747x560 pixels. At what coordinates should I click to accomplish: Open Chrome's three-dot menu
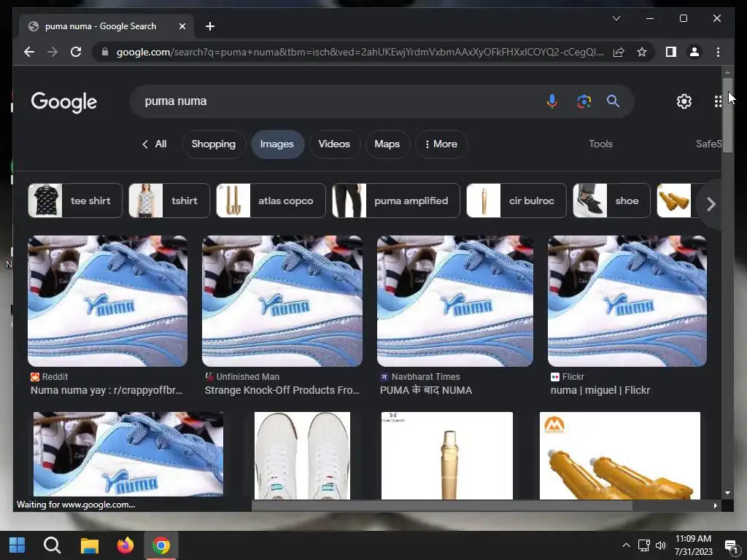(x=718, y=52)
